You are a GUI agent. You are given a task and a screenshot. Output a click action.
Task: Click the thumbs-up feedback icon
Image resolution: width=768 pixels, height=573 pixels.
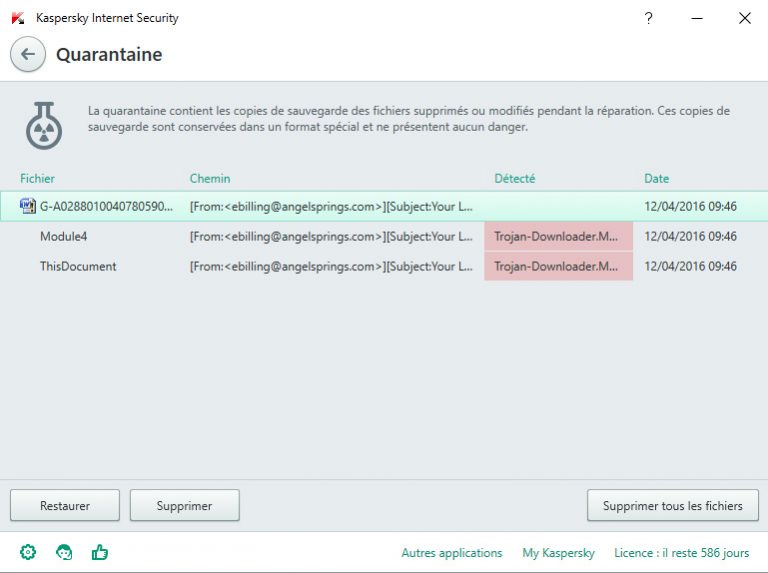100,552
